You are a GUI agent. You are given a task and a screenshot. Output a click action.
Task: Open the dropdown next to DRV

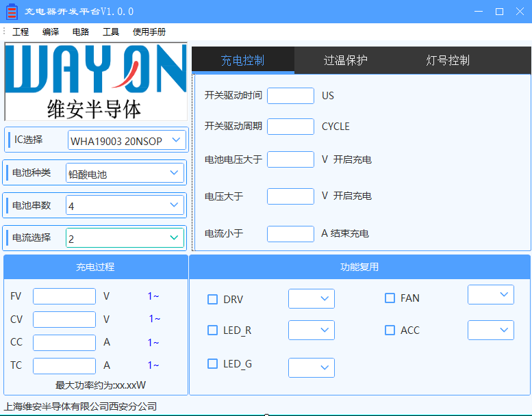pos(312,299)
